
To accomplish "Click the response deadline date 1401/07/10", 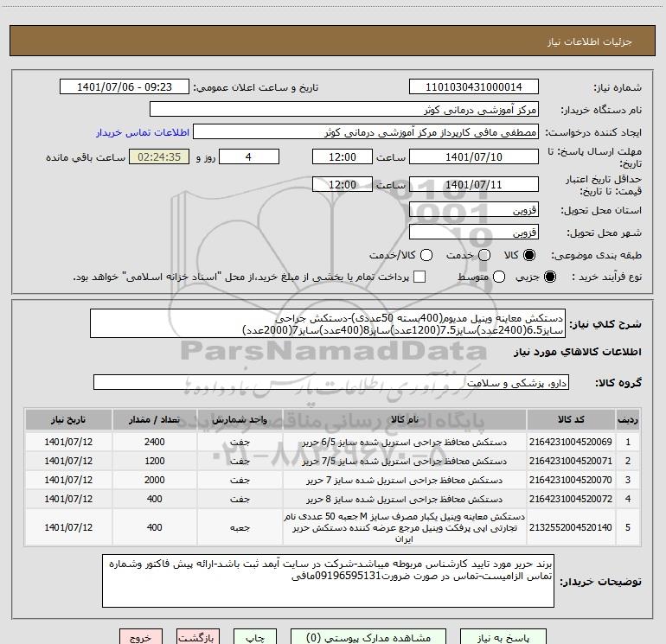I will point(474,156).
